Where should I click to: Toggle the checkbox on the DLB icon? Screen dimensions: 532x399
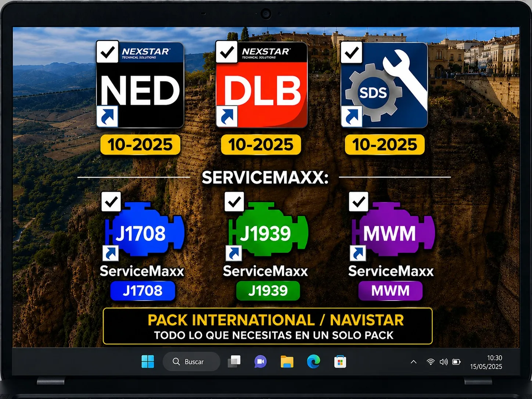coord(226,52)
